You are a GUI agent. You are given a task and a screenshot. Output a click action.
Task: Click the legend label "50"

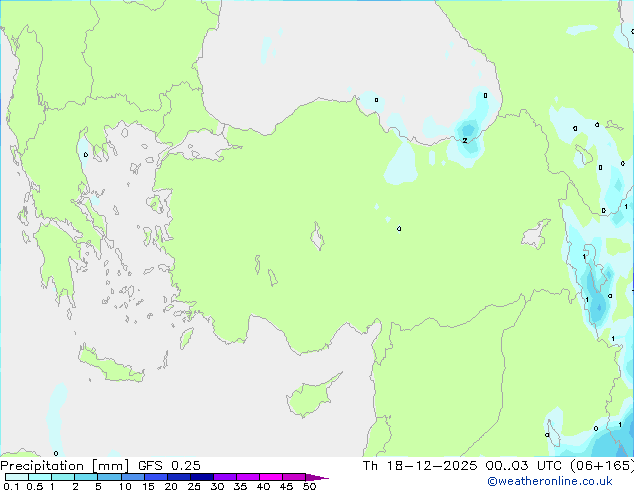point(309,486)
